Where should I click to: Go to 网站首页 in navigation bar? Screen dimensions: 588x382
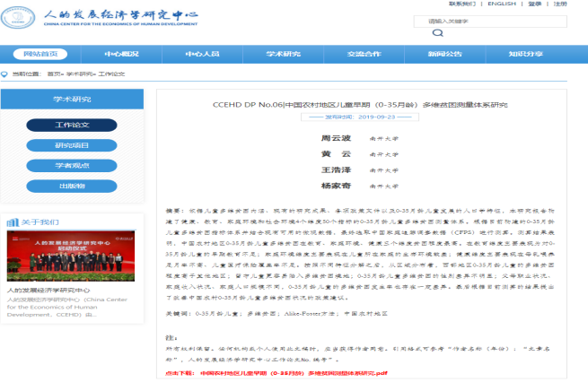[x=39, y=54]
